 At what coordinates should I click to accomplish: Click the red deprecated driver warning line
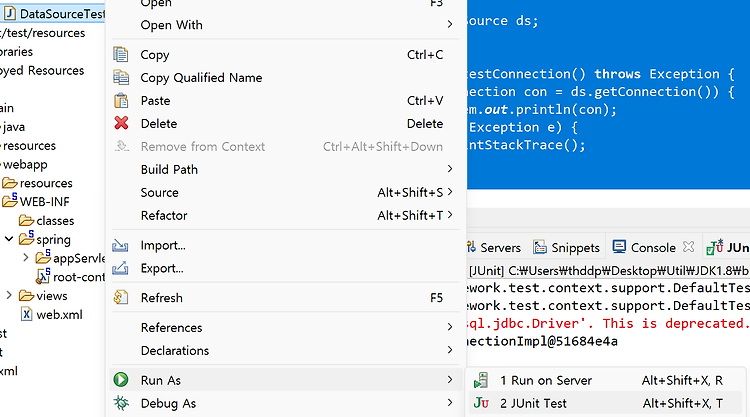tap(608, 323)
